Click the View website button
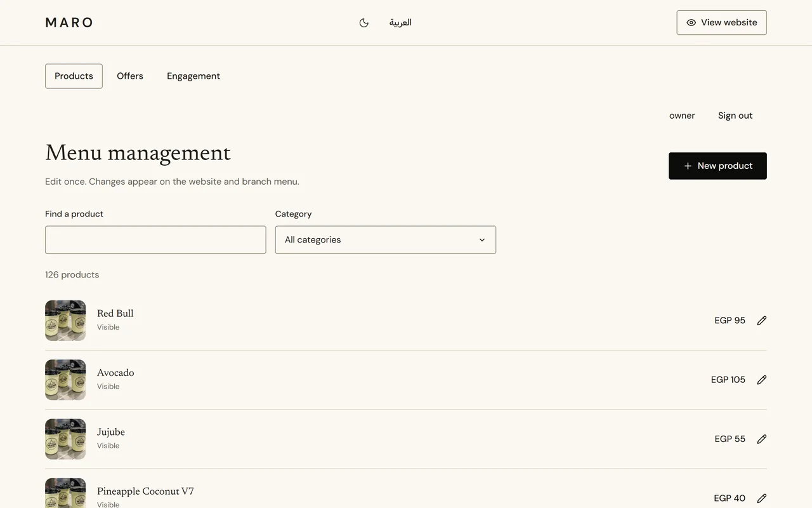The image size is (812, 508). (x=722, y=23)
